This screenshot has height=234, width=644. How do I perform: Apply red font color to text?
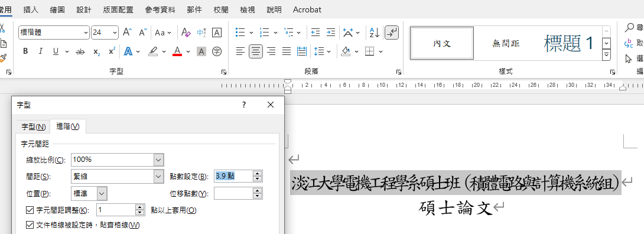click(x=177, y=51)
